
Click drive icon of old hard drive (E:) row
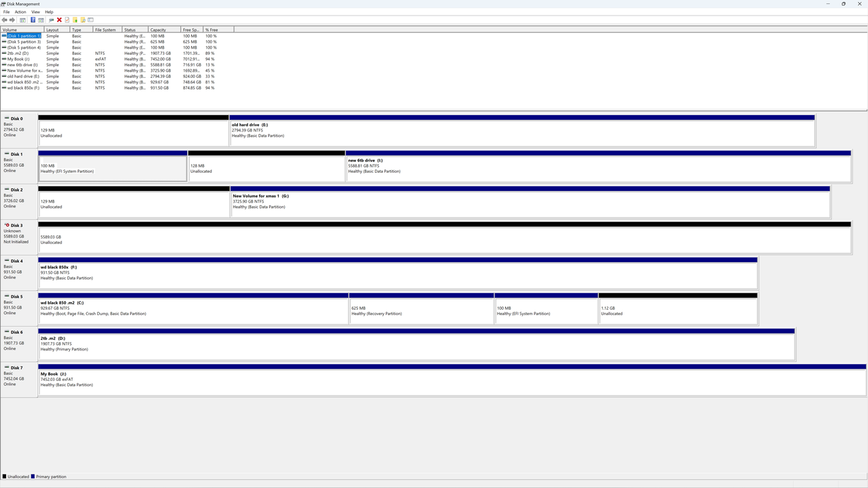[x=4, y=76]
